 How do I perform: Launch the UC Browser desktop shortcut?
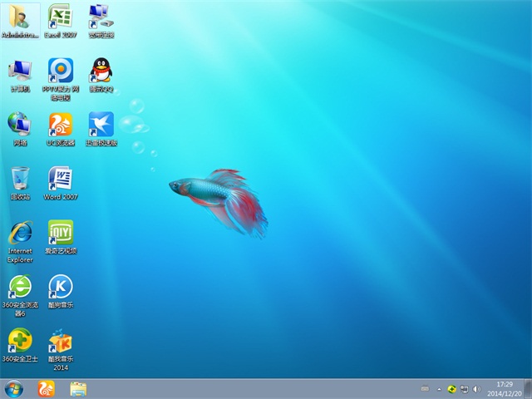pos(61,129)
